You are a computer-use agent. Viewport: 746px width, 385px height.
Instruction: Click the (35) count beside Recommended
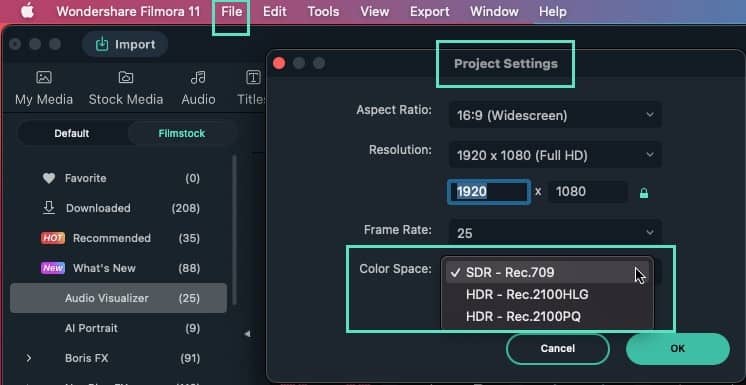[x=189, y=238]
